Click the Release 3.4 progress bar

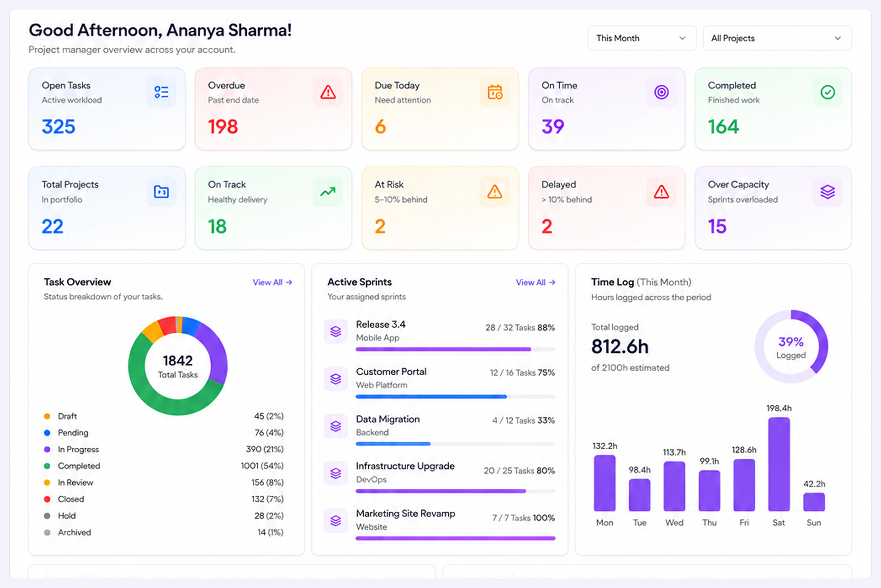click(456, 349)
